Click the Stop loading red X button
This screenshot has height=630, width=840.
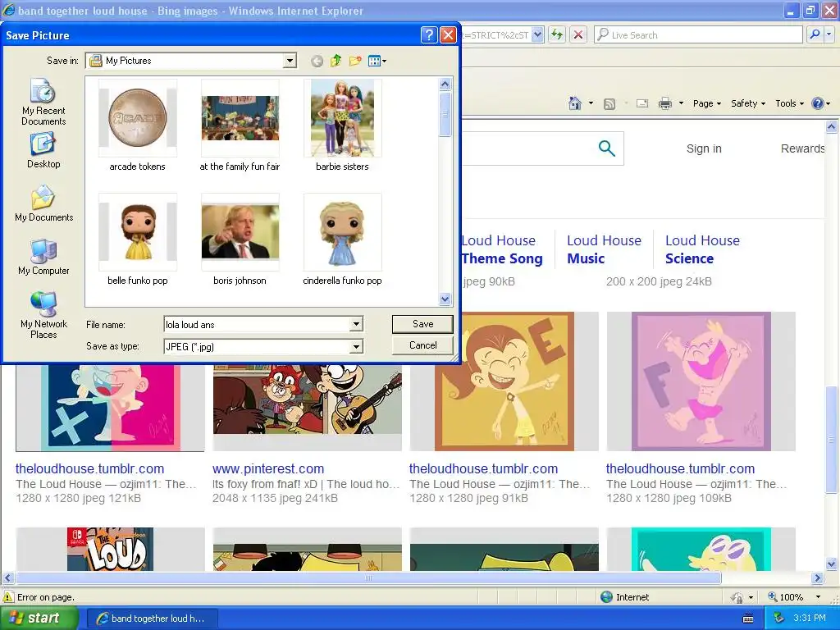tap(578, 35)
